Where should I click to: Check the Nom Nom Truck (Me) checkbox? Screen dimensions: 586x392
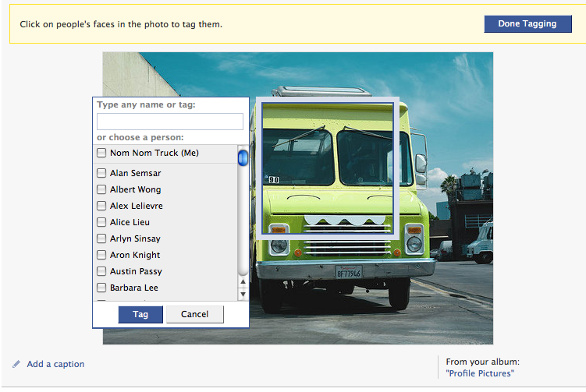pyautogui.click(x=101, y=153)
